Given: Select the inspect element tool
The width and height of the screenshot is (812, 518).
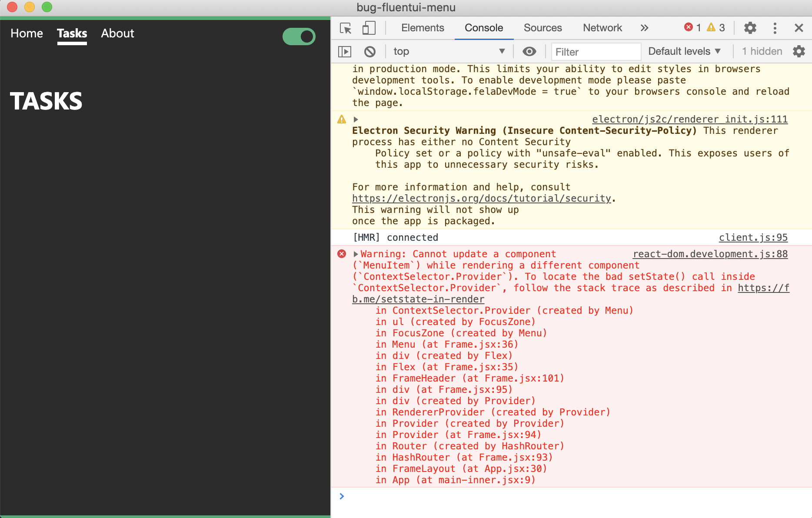Looking at the screenshot, I should 346,27.
